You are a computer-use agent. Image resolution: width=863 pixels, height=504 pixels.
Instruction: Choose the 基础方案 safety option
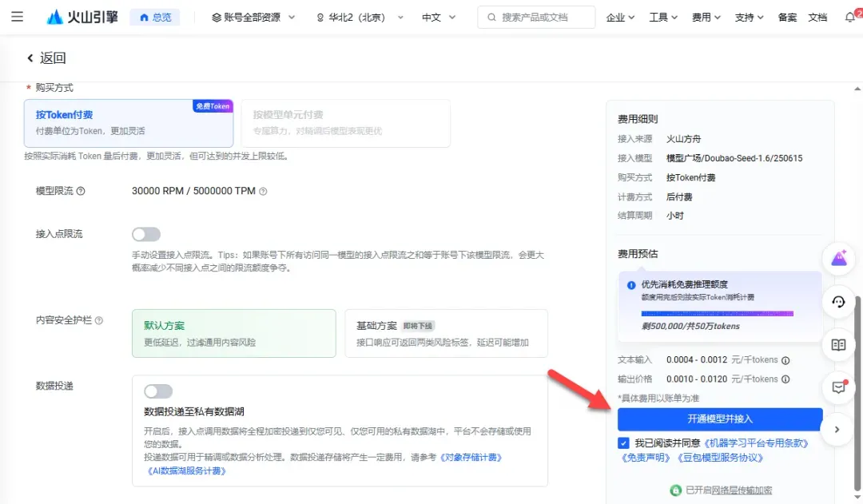[x=447, y=333]
